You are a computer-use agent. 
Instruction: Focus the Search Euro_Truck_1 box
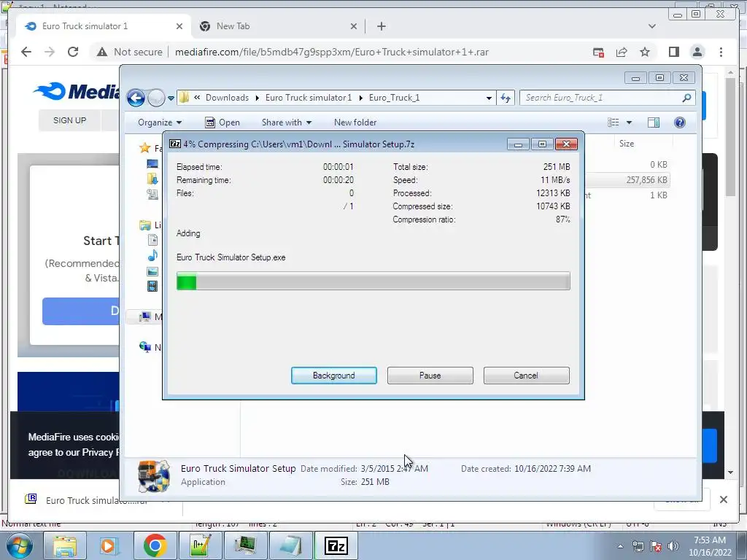[x=601, y=98]
